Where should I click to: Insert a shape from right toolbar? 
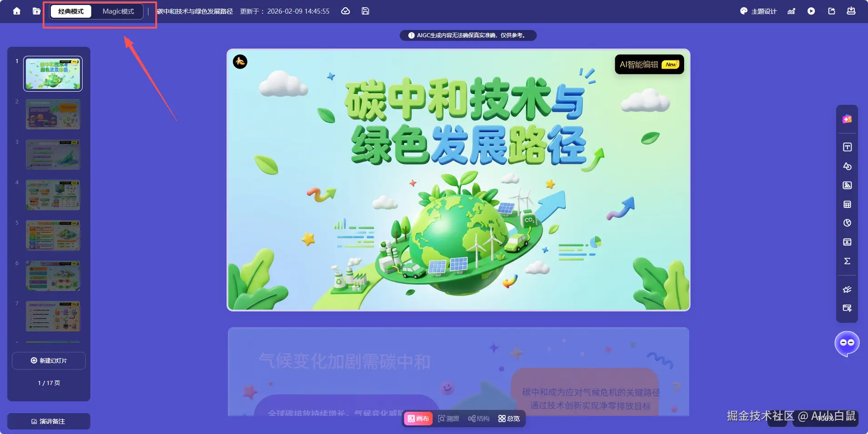coord(847,166)
